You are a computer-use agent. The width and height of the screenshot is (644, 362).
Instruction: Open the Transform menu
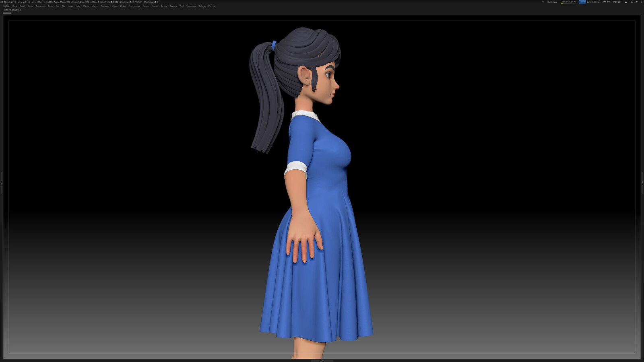tap(191, 6)
